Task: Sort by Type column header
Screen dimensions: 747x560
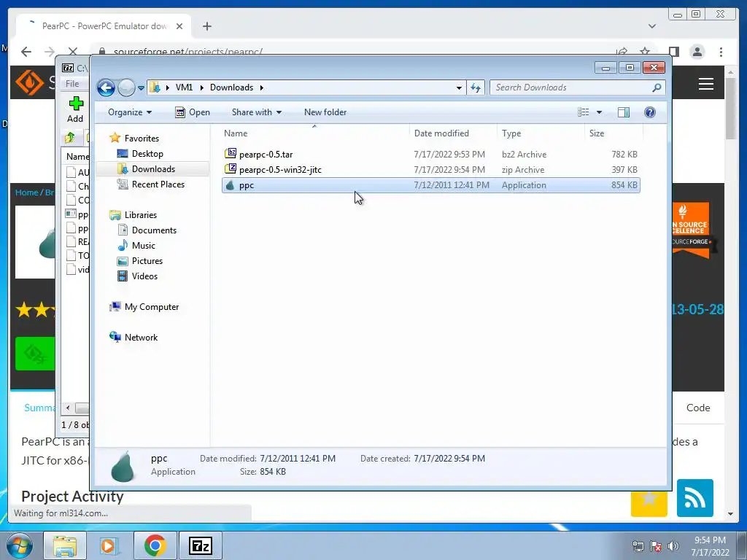Action: pyautogui.click(x=541, y=133)
